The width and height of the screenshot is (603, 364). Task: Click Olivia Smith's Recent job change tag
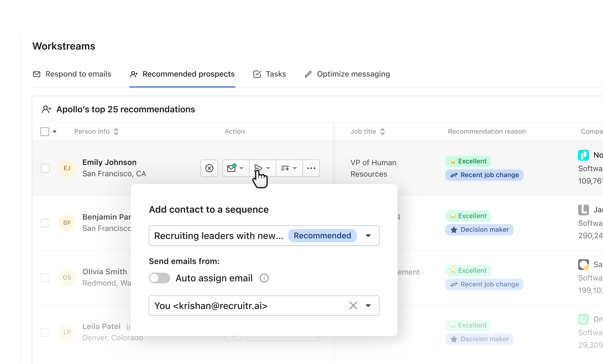(484, 284)
